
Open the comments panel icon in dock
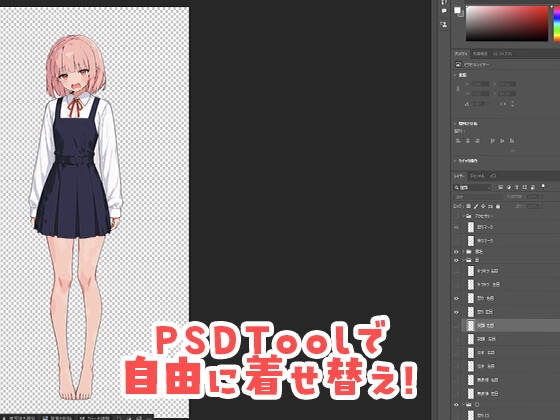[x=444, y=11]
